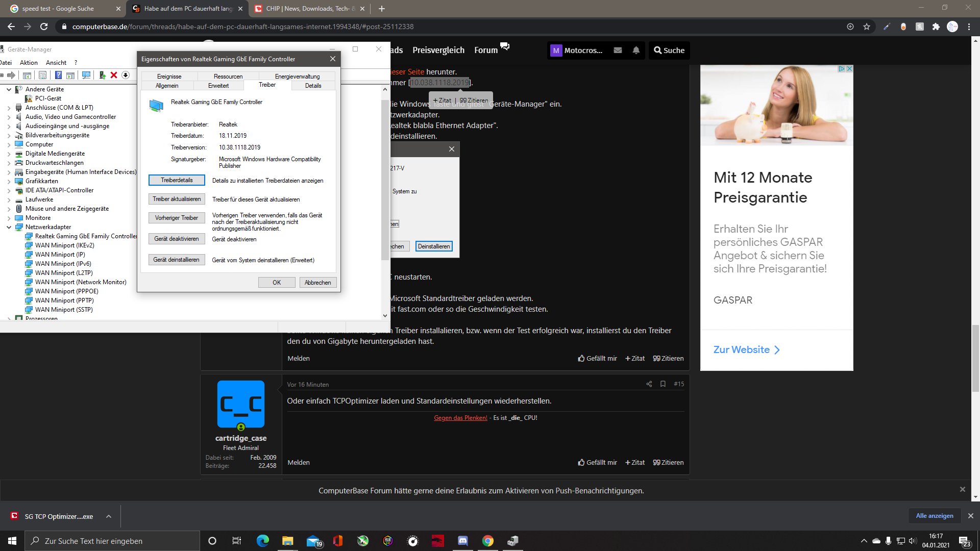Switch to the Details tab

point(313,86)
